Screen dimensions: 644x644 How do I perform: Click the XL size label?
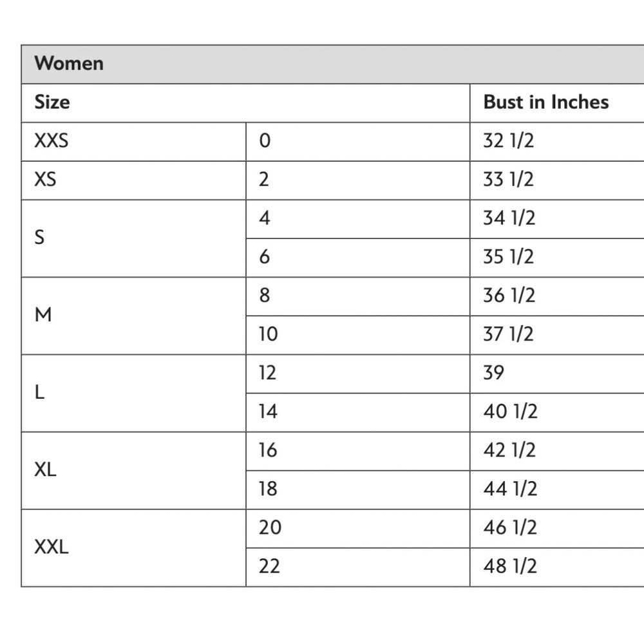point(45,469)
